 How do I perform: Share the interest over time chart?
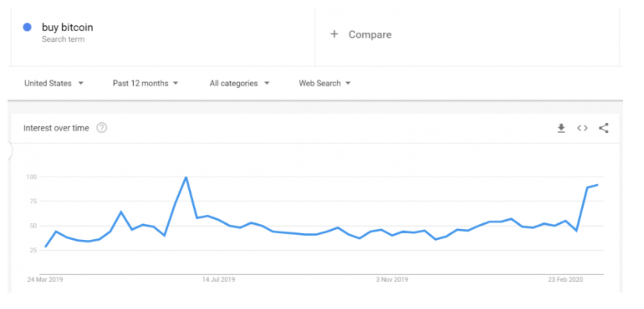click(x=604, y=128)
